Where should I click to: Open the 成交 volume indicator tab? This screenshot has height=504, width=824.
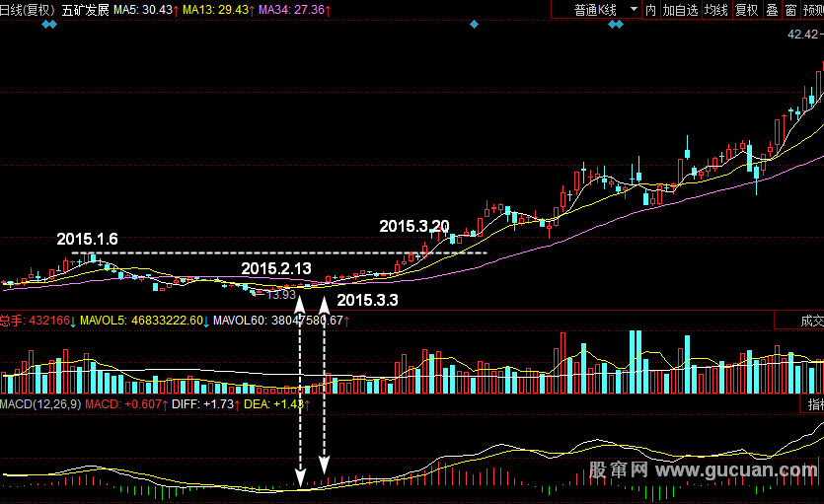pyautogui.click(x=809, y=321)
